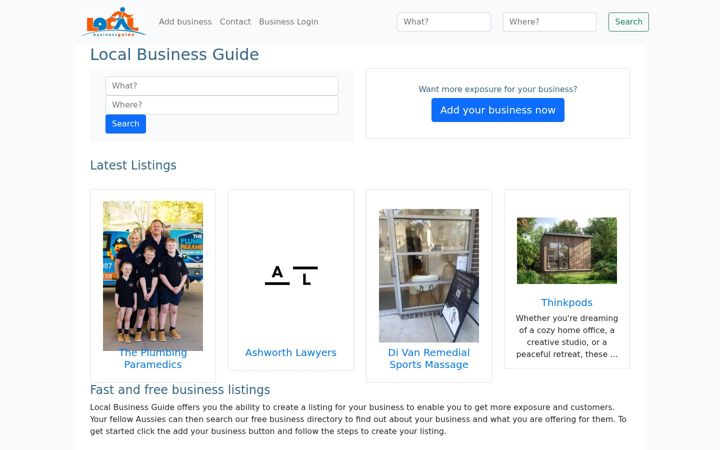Open the Thinkpods listing link

pyautogui.click(x=567, y=303)
